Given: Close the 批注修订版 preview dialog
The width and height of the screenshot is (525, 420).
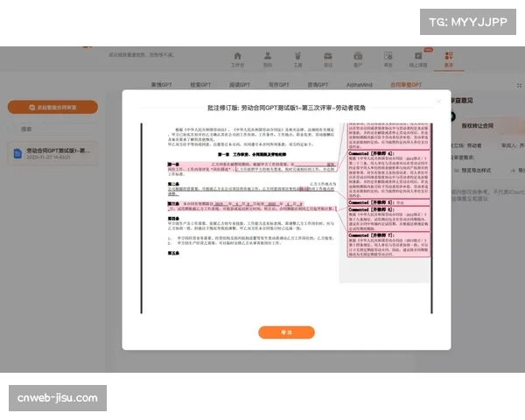Looking at the screenshot, I should tap(438, 101).
